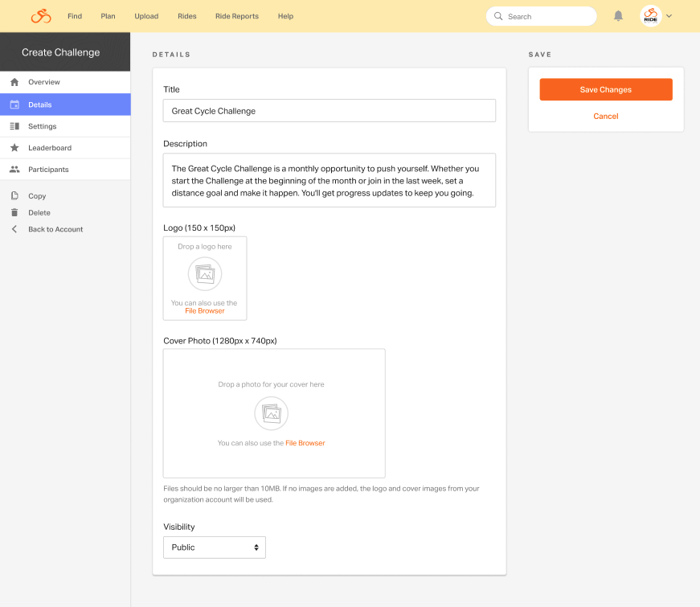Click the cover photo placeholder icon
The width and height of the screenshot is (700, 607).
tap(272, 413)
